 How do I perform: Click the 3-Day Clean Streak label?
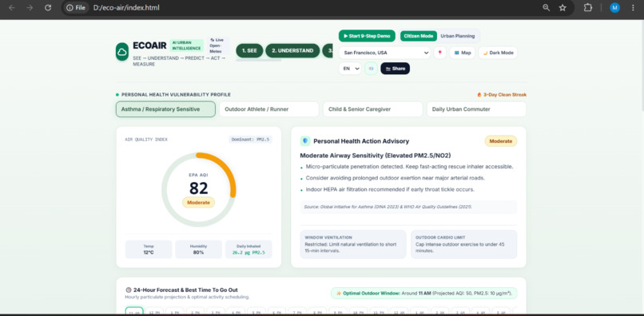pyautogui.click(x=504, y=95)
